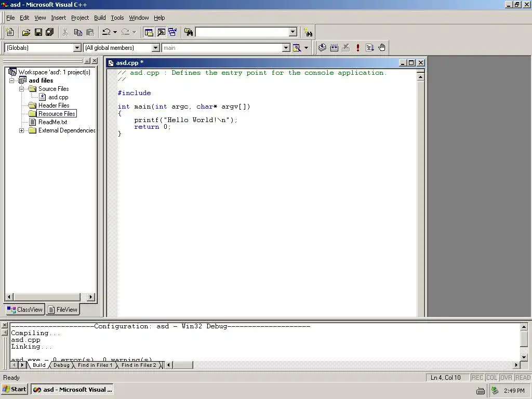The width and height of the screenshot is (532, 399).
Task: Open the Build menu
Action: [x=100, y=18]
